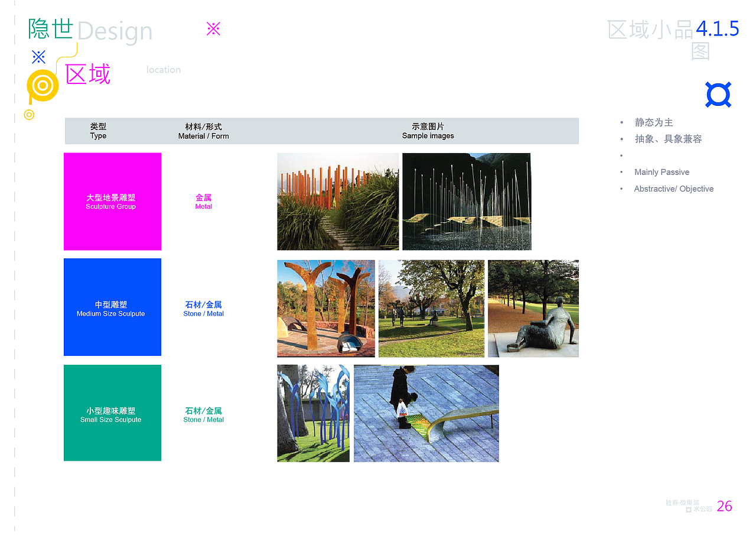The width and height of the screenshot is (756, 535).
Task: Click the small yellow ring icon below target
Action: coord(29,115)
